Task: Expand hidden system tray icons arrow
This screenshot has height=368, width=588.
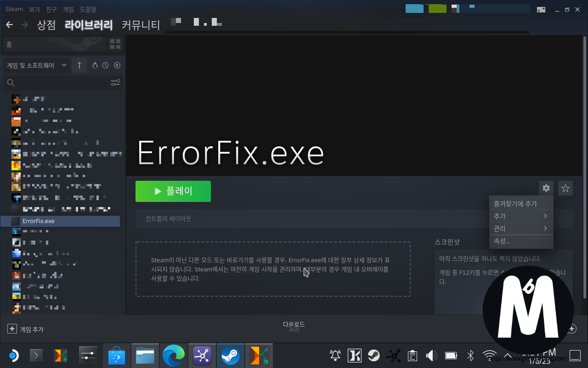Action: [509, 355]
